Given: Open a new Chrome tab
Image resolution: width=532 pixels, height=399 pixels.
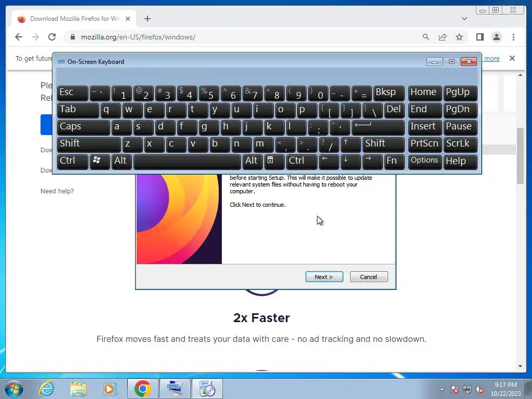Looking at the screenshot, I should pos(147,19).
